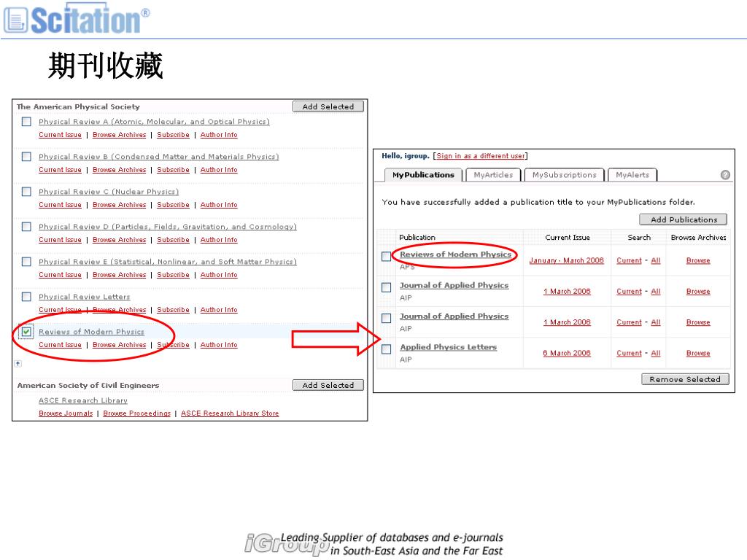747x560 pixels.
Task: Open the Physical Review B journal link
Action: pos(158,157)
